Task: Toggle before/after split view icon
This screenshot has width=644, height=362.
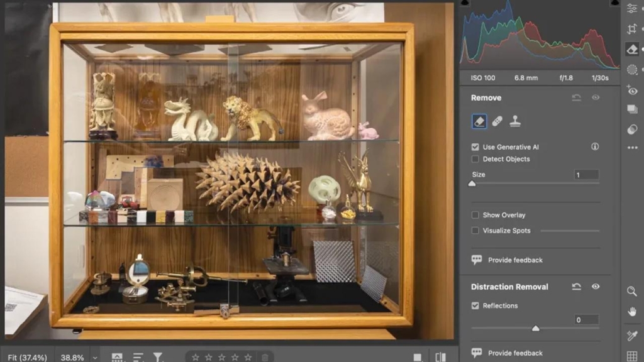Action: 440,358
